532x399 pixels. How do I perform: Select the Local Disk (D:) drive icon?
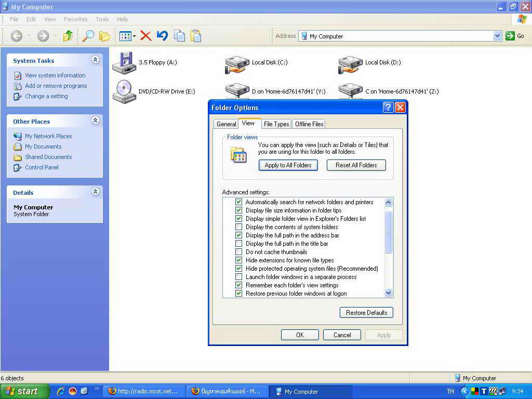351,64
